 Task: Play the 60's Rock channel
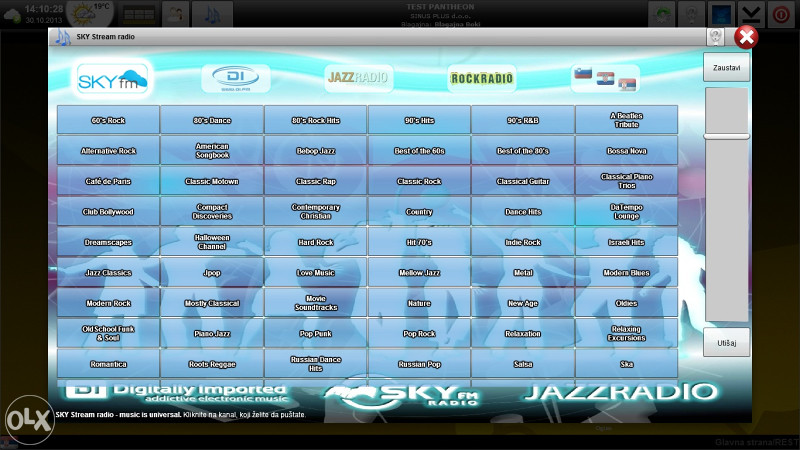coord(108,120)
